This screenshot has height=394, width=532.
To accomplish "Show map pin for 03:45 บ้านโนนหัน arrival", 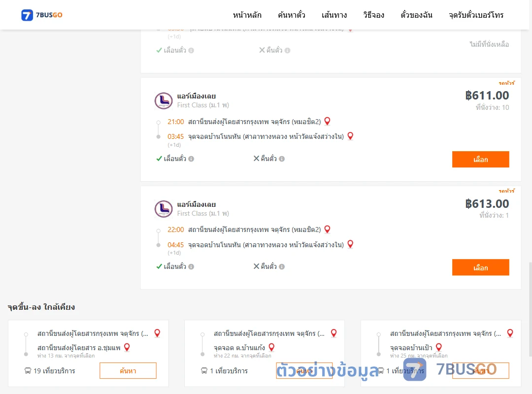I will pos(351,136).
